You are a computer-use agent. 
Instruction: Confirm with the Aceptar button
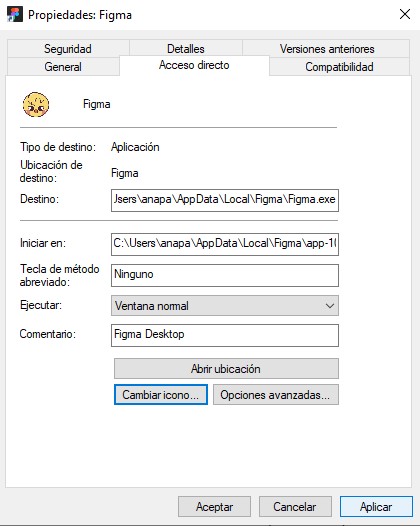214,507
